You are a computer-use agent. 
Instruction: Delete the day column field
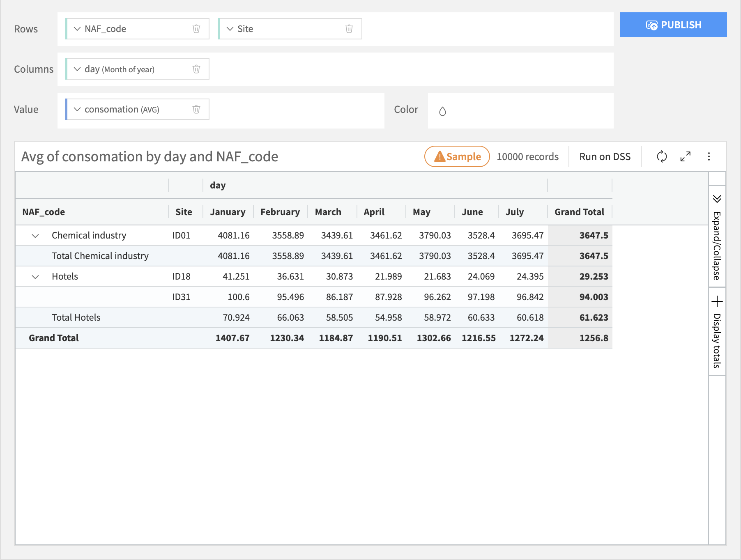(x=196, y=69)
